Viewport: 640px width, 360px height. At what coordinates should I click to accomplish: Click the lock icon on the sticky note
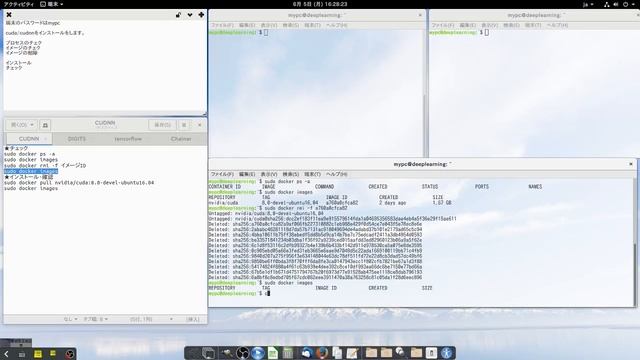point(178,15)
